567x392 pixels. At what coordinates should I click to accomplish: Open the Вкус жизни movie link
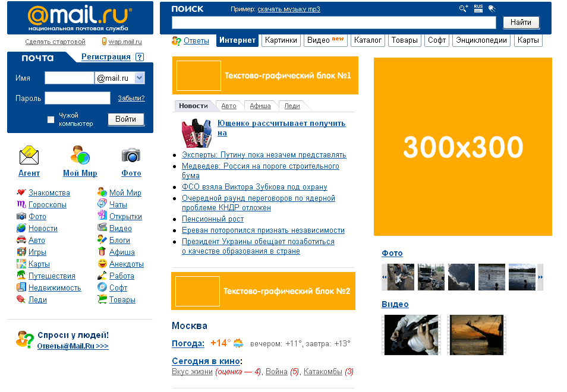click(x=192, y=372)
